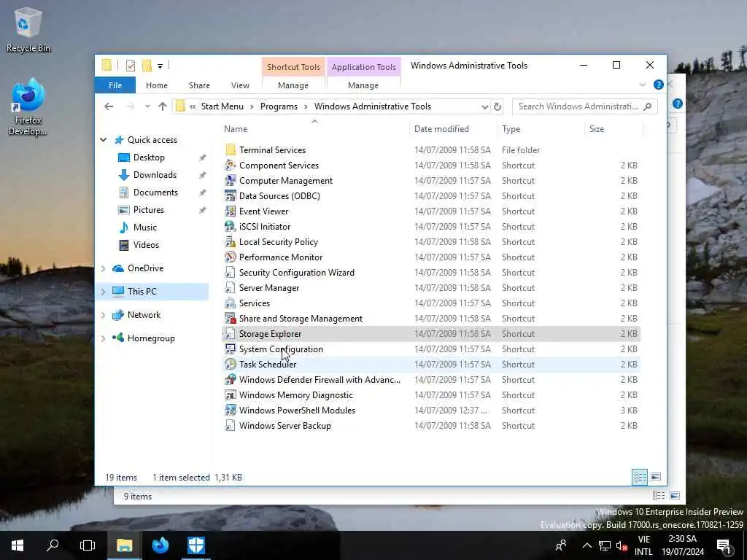Select the Services gear icon
Screen dimensions: 747x560
231,303
